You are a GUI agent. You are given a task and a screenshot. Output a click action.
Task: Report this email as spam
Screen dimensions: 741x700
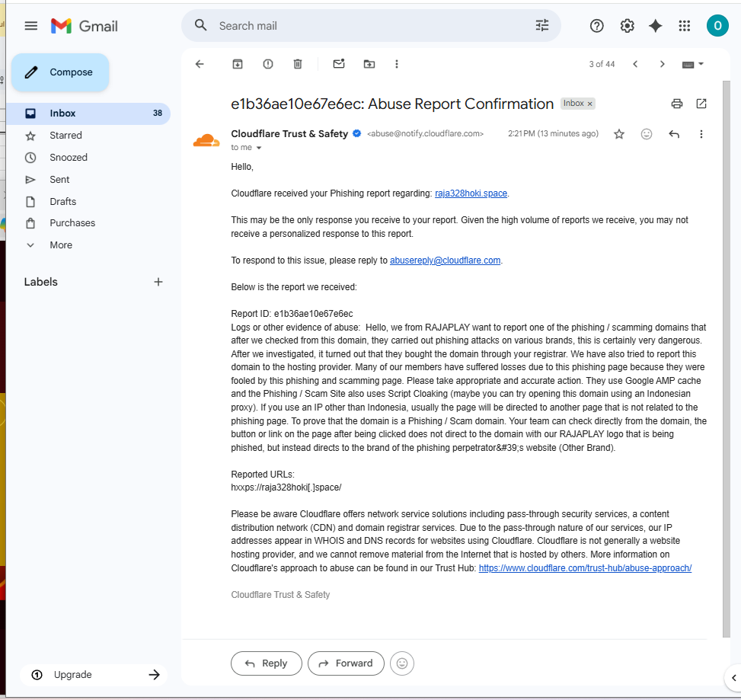[268, 64]
